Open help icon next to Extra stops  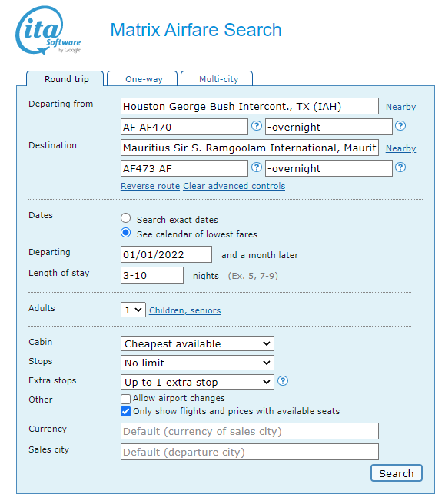click(x=283, y=381)
